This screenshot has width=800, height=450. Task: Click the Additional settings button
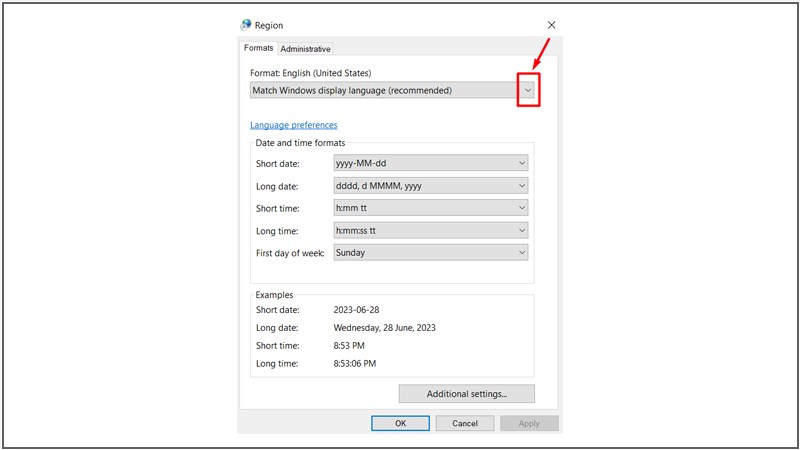[466, 394]
